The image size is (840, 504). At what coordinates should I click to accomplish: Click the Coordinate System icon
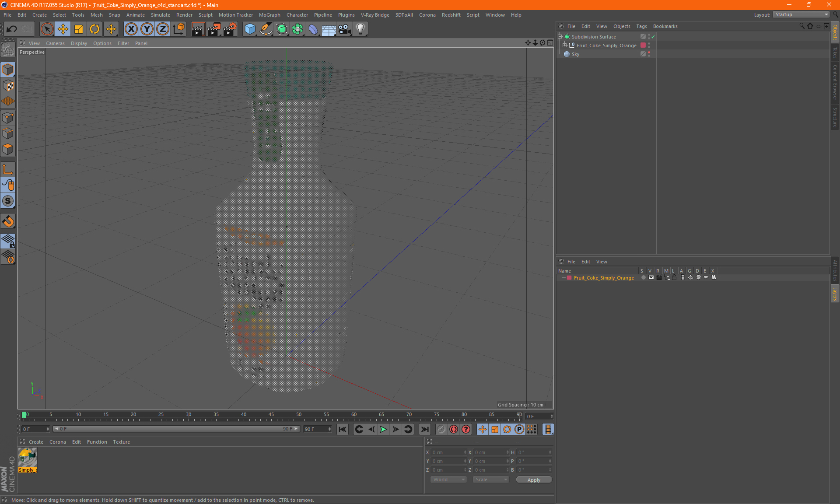coord(179,29)
